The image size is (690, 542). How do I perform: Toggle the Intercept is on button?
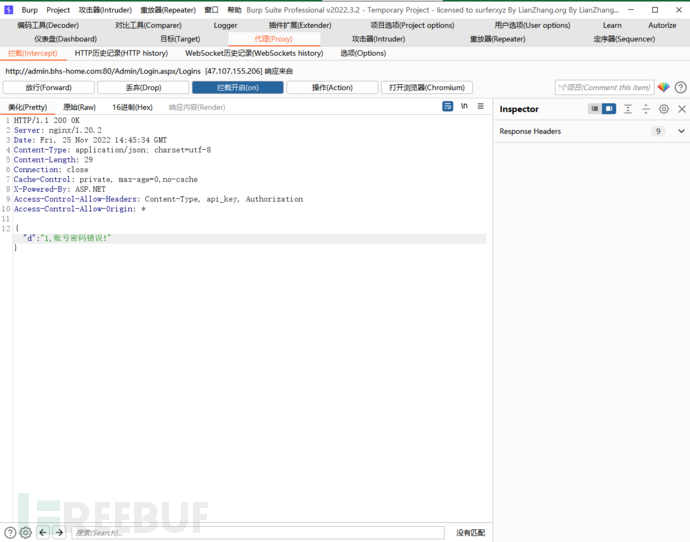point(238,88)
